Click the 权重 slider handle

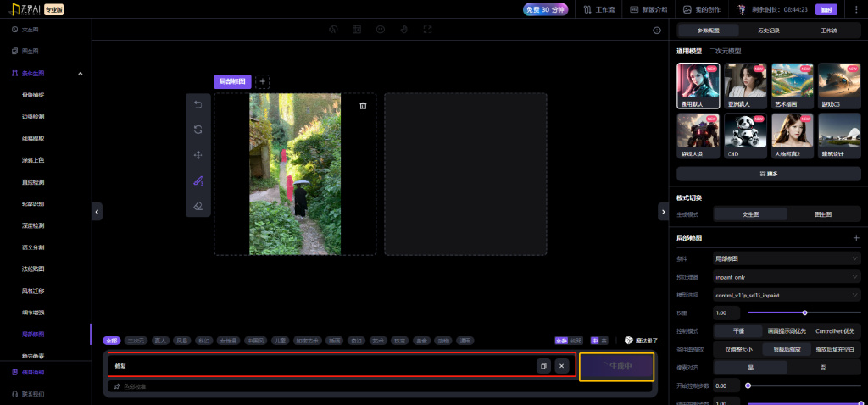[805, 313]
